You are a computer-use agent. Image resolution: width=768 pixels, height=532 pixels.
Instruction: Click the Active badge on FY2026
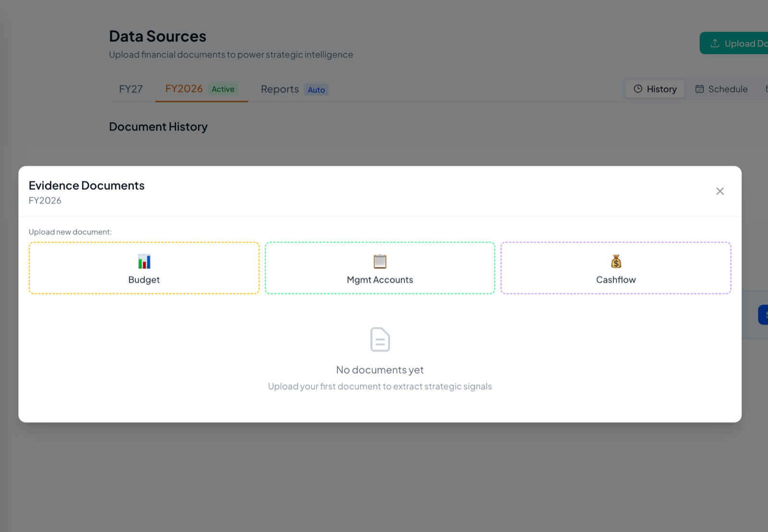click(x=223, y=89)
